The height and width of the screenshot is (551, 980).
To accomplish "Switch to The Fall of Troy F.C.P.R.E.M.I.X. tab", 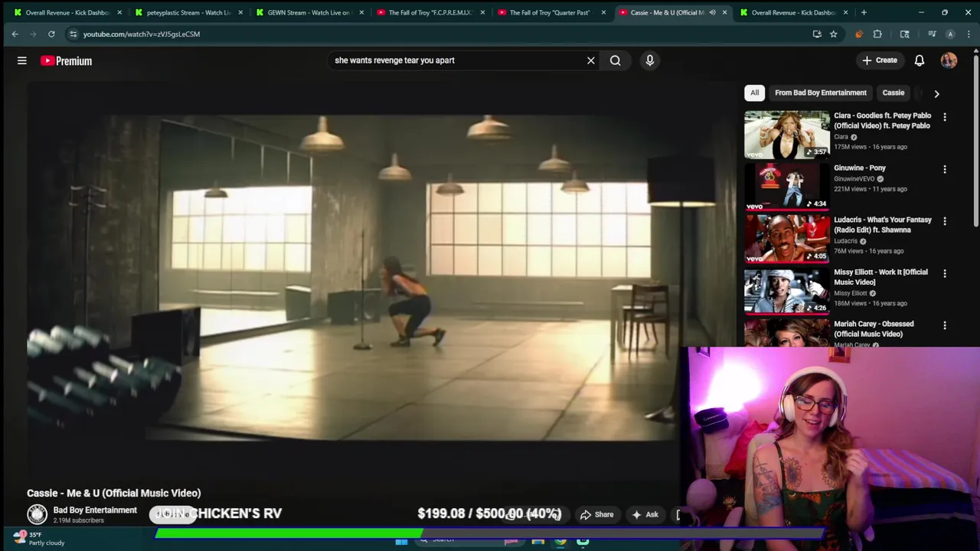I will pyautogui.click(x=430, y=12).
